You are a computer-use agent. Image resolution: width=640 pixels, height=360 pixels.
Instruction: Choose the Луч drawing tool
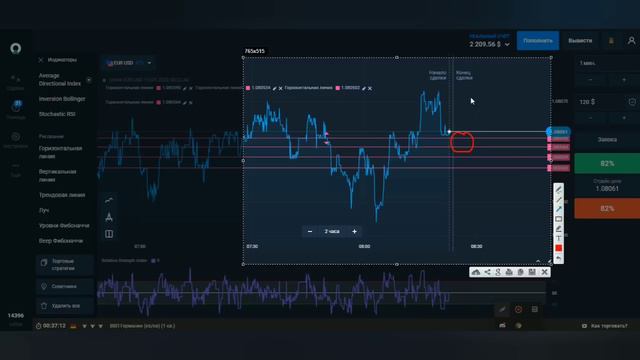click(44, 210)
